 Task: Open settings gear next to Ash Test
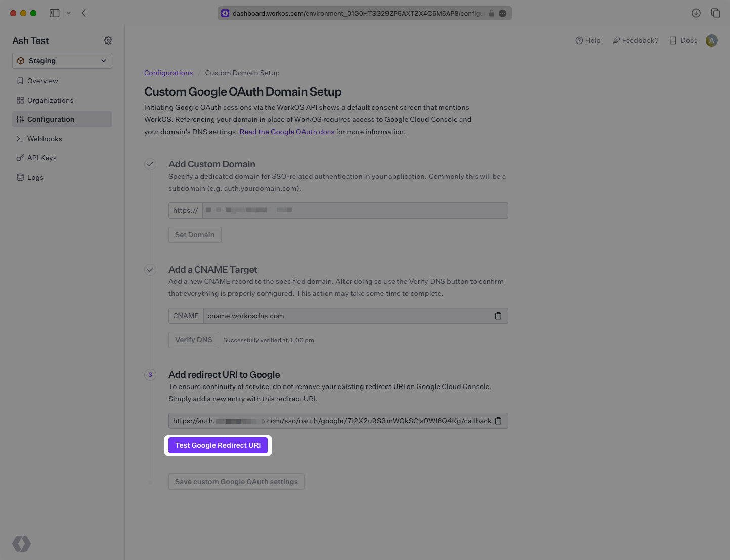108,40
